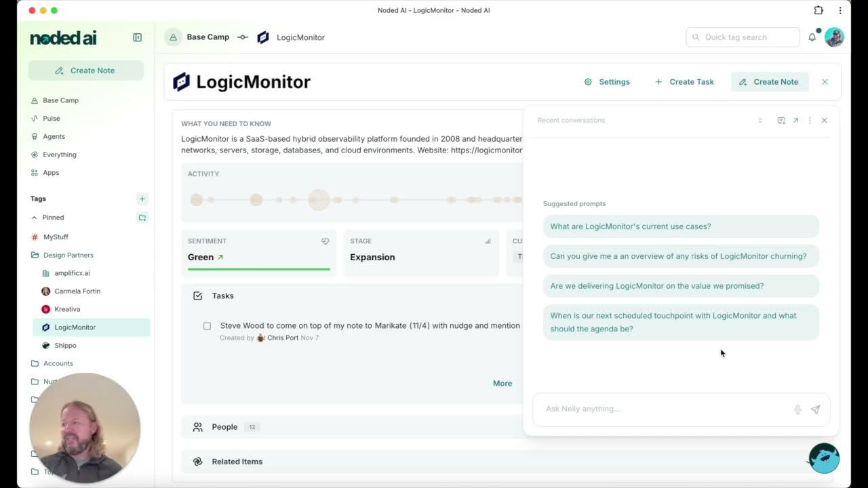This screenshot has width=868, height=488.
Task: Collapse the Pinned tags section
Action: [35, 218]
